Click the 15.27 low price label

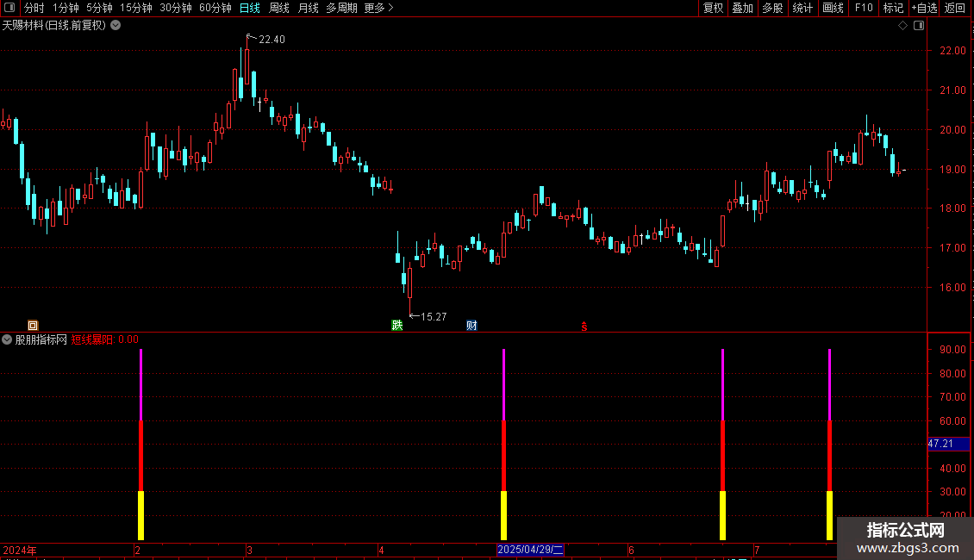(x=434, y=317)
